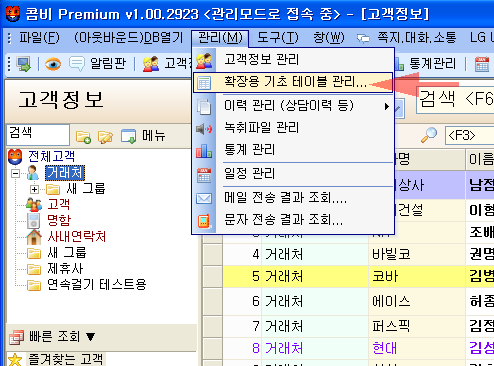494x366 pixels.
Task: Collapse the 거래처 tree node
Action: coord(15,173)
